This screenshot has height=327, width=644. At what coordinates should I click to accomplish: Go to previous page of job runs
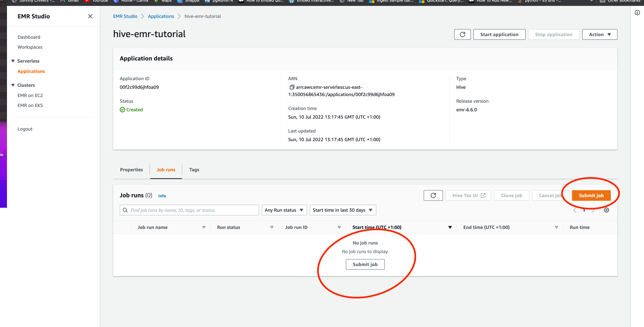[x=575, y=210]
